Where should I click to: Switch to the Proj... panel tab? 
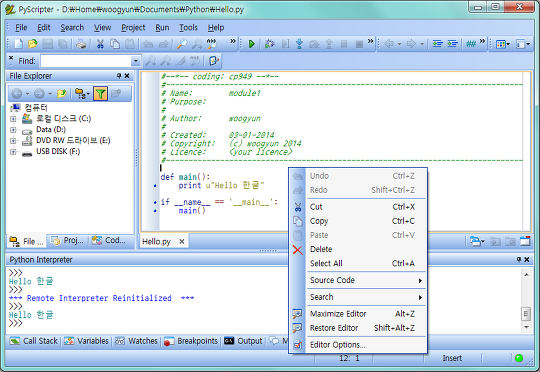(x=68, y=241)
